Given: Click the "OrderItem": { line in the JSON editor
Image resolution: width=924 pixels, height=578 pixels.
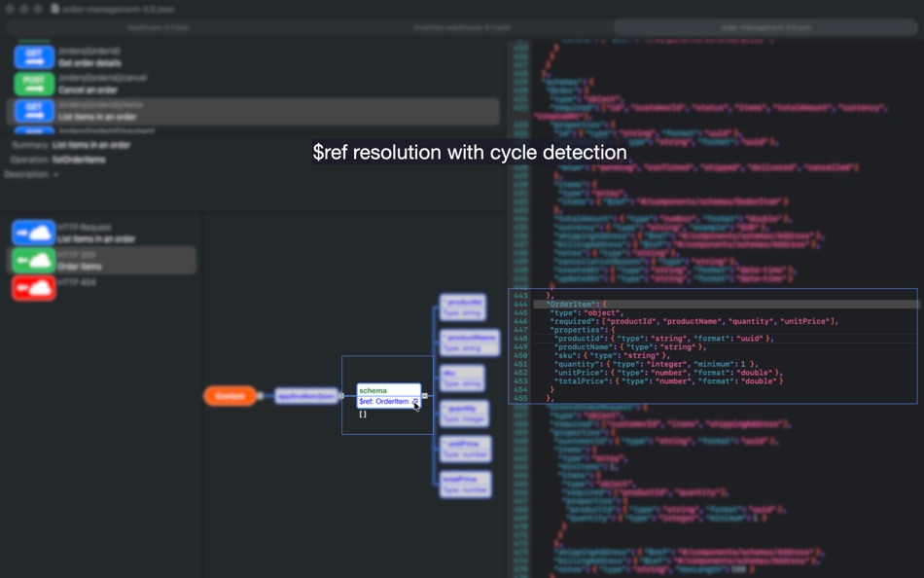Looking at the screenshot, I should [x=576, y=305].
